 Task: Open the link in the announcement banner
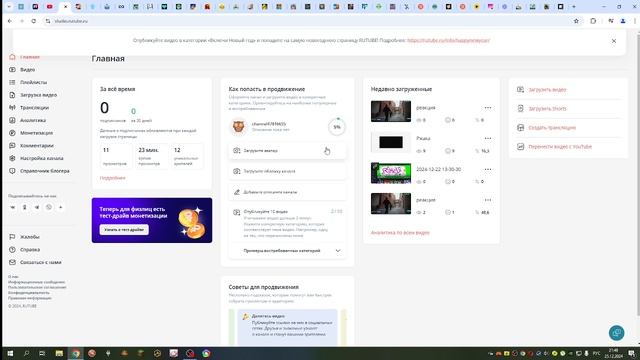click(448, 40)
